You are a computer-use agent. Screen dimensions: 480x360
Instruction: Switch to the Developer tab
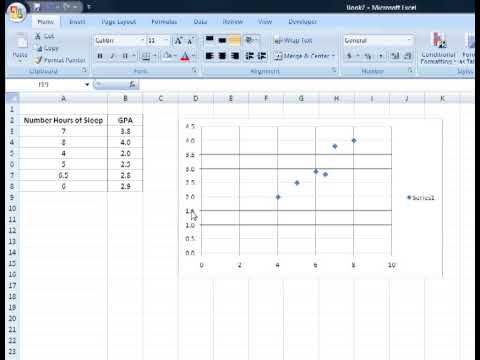[x=302, y=22]
